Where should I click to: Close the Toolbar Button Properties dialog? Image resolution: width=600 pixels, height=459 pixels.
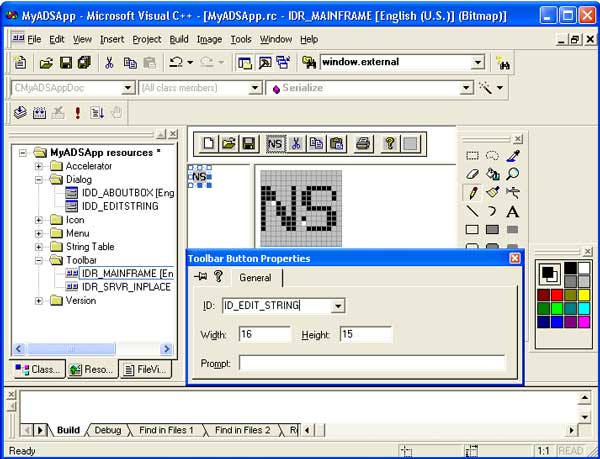tap(515, 259)
